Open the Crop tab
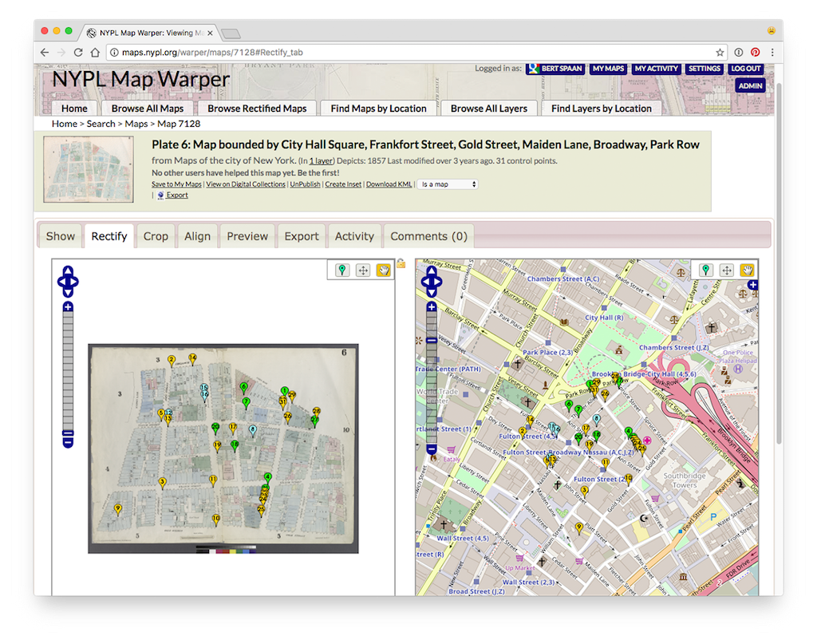 click(x=156, y=236)
